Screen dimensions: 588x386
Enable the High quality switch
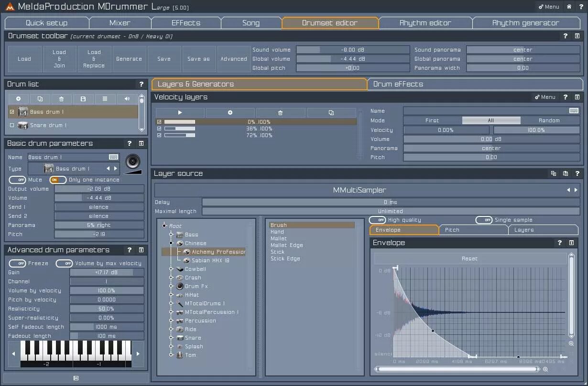click(x=377, y=220)
